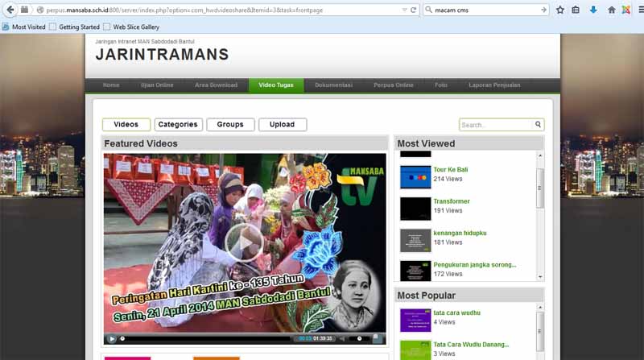Click the '191 Views' text
The image size is (644, 360).
pyautogui.click(x=448, y=210)
